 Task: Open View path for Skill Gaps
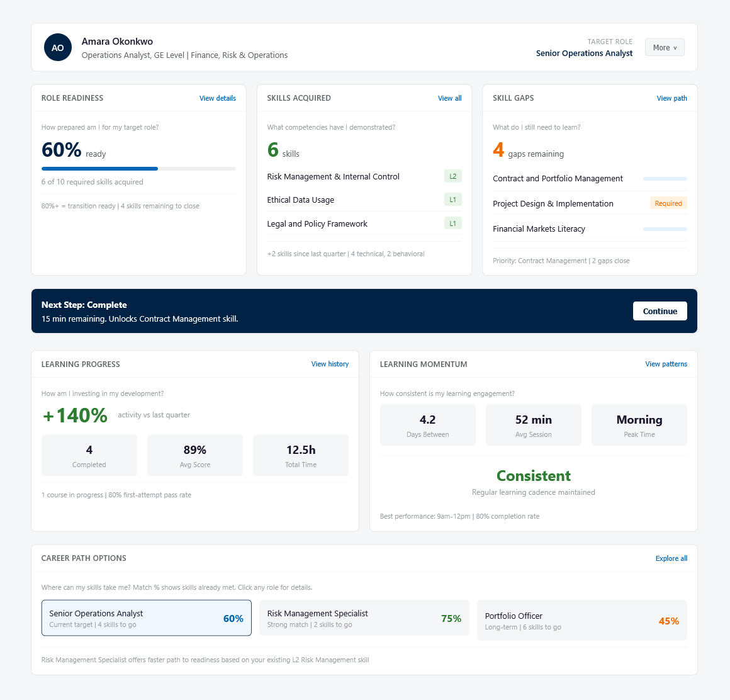671,98
